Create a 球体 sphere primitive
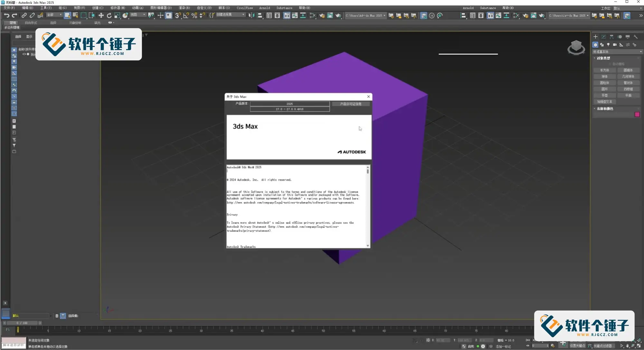Image resolution: width=644 pixels, height=350 pixels. coord(604,76)
